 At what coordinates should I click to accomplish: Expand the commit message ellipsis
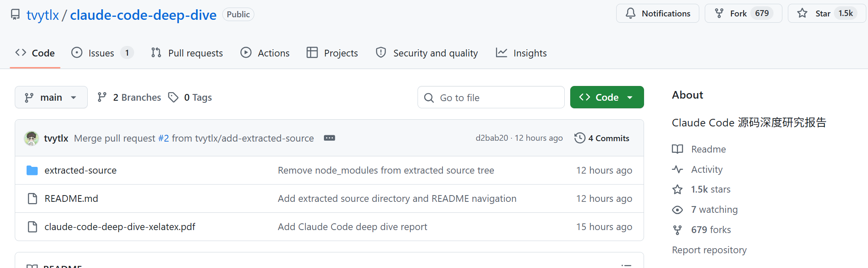[x=329, y=138]
